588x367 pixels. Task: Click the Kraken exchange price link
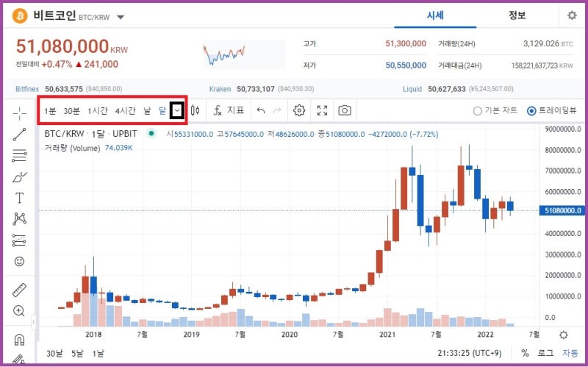tap(262, 89)
